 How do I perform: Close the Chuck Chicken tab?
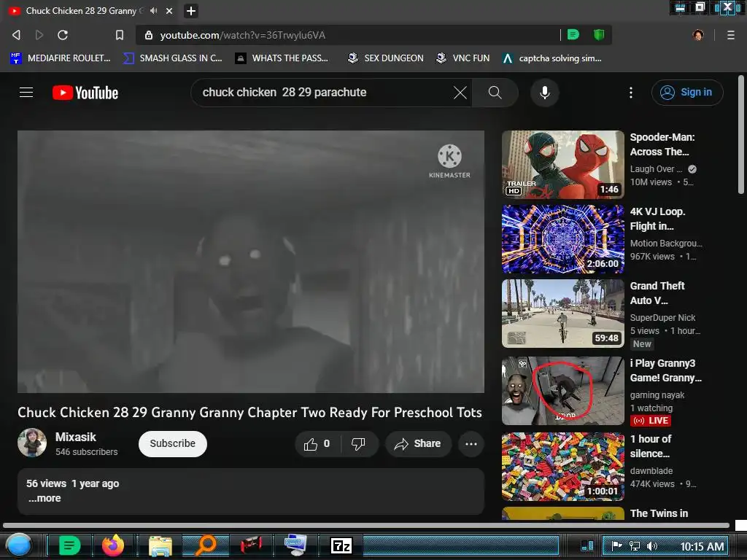click(169, 10)
